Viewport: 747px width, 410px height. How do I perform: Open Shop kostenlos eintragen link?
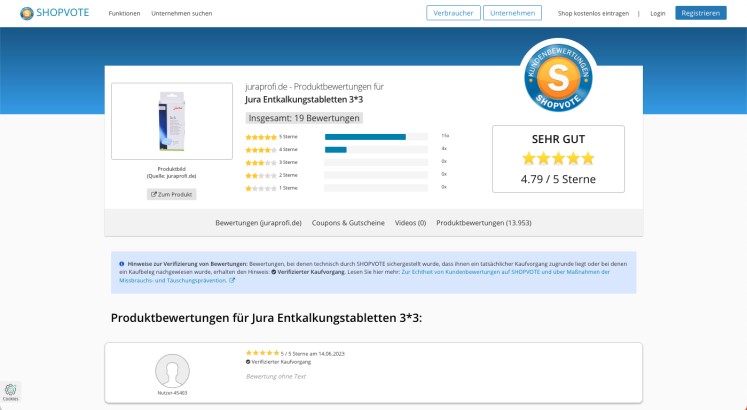click(593, 13)
